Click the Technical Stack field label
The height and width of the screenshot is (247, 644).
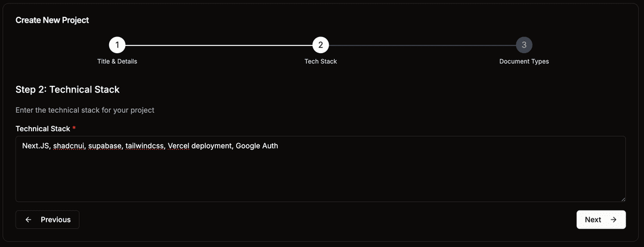click(43, 128)
